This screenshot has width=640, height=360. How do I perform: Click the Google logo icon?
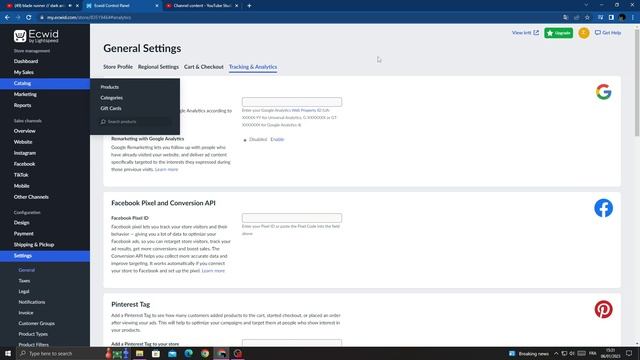603,92
